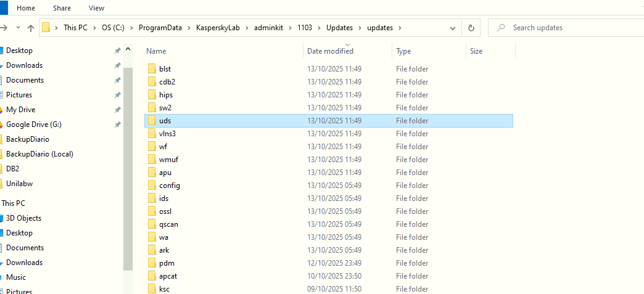Screen dimensions: 644x294
Task: Click navigation pane scroll up arrow
Action: click(128, 49)
